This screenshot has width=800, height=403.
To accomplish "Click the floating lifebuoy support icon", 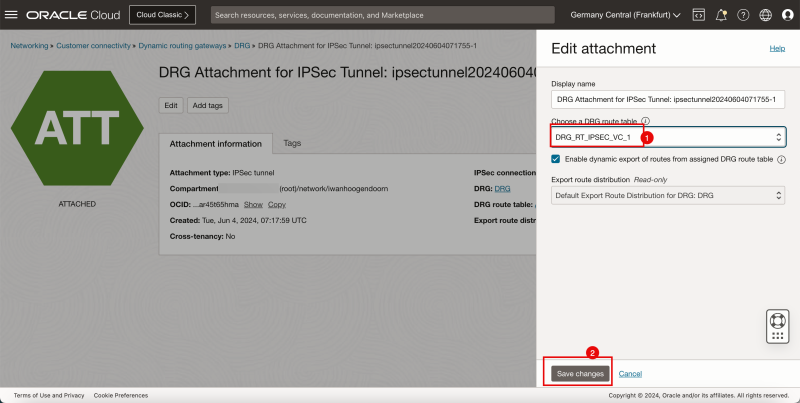I will pos(777,325).
